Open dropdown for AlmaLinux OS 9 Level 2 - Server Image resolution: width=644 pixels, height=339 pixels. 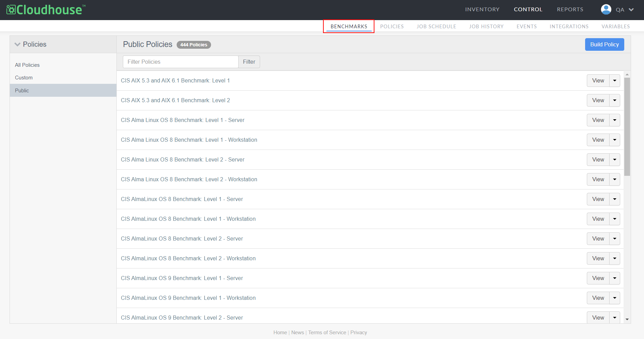[614, 318]
